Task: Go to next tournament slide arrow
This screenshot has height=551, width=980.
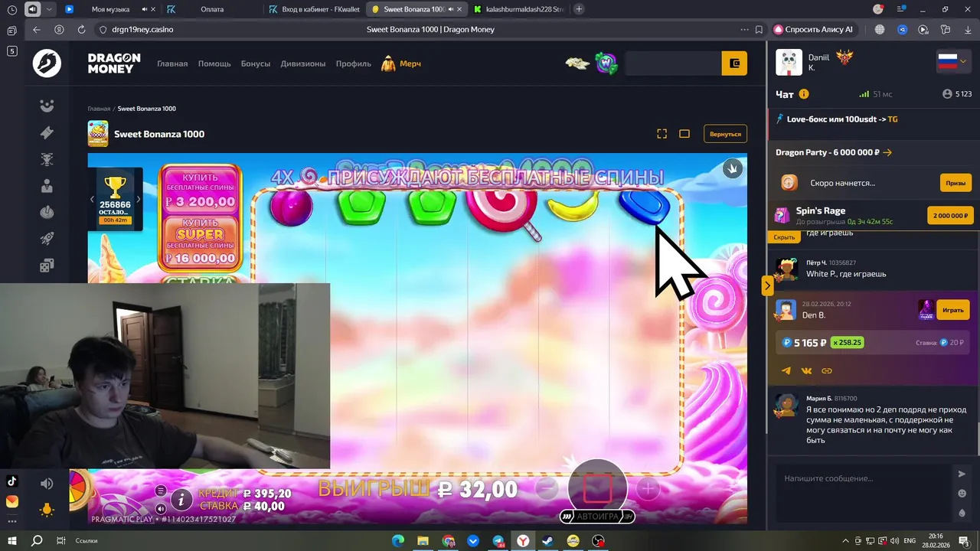Action: [x=139, y=199]
